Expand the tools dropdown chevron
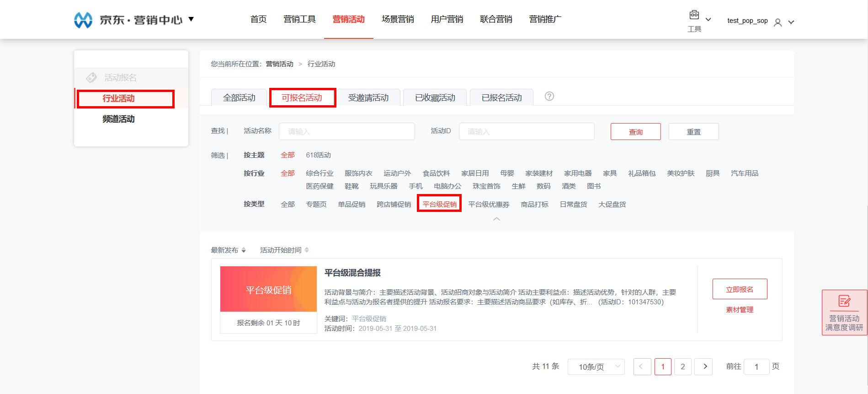Image resolution: width=868 pixels, height=394 pixels. coord(708,20)
